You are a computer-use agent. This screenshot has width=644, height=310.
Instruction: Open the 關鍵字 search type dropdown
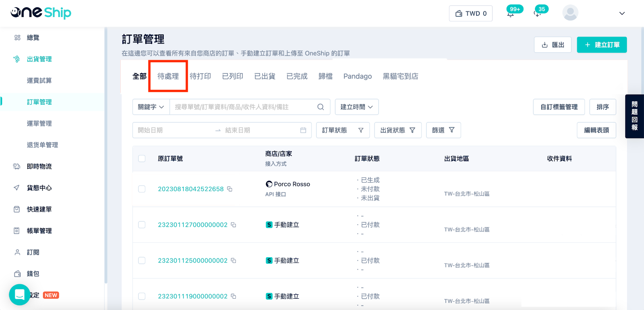(x=151, y=107)
